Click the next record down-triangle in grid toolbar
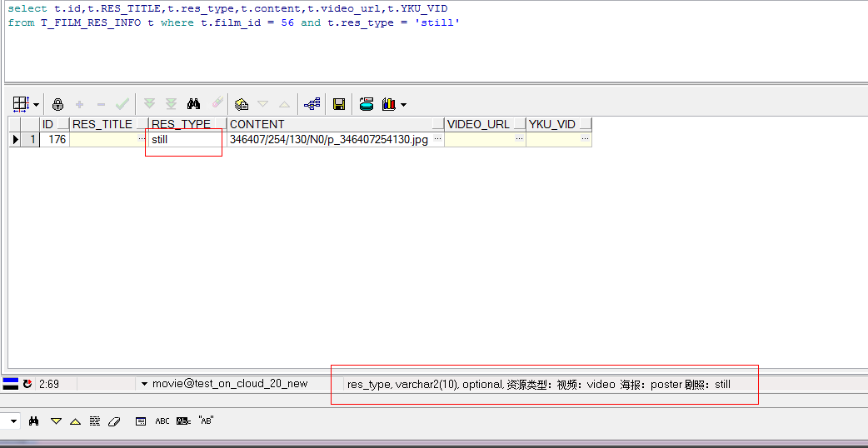The image size is (868, 448). (263, 103)
